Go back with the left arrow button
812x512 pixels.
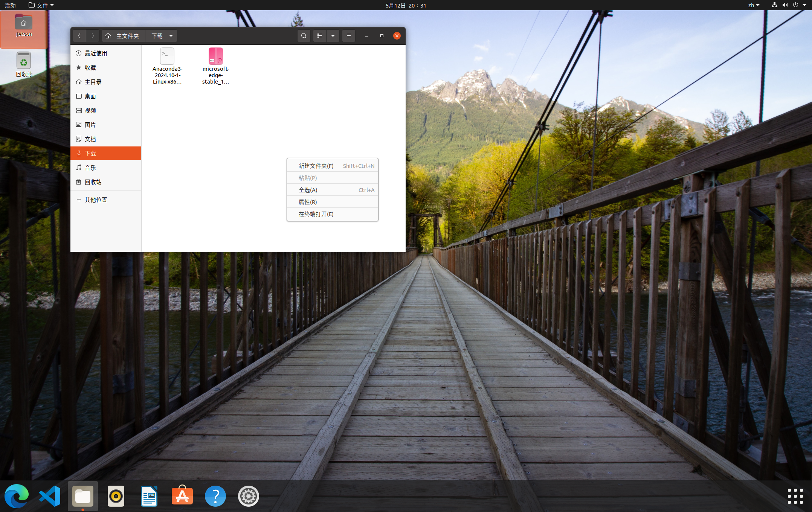pyautogui.click(x=79, y=36)
